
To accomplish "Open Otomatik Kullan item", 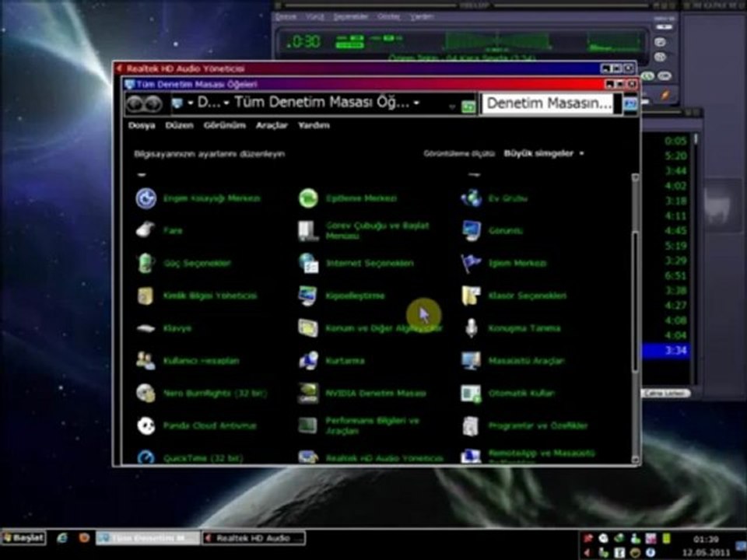I will click(x=508, y=393).
